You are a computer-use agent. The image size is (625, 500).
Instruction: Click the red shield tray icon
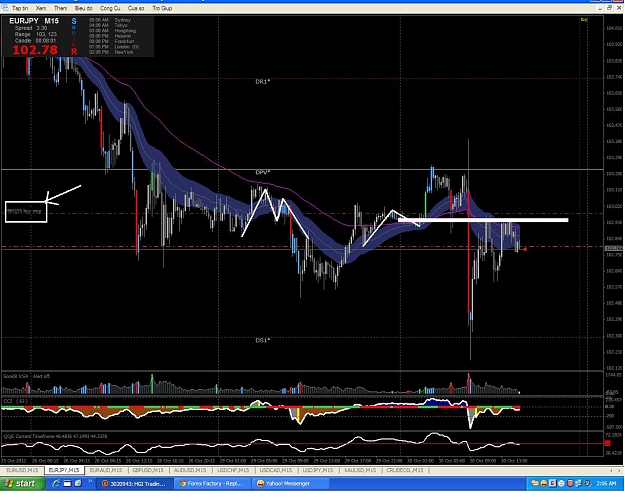pyautogui.click(x=570, y=483)
